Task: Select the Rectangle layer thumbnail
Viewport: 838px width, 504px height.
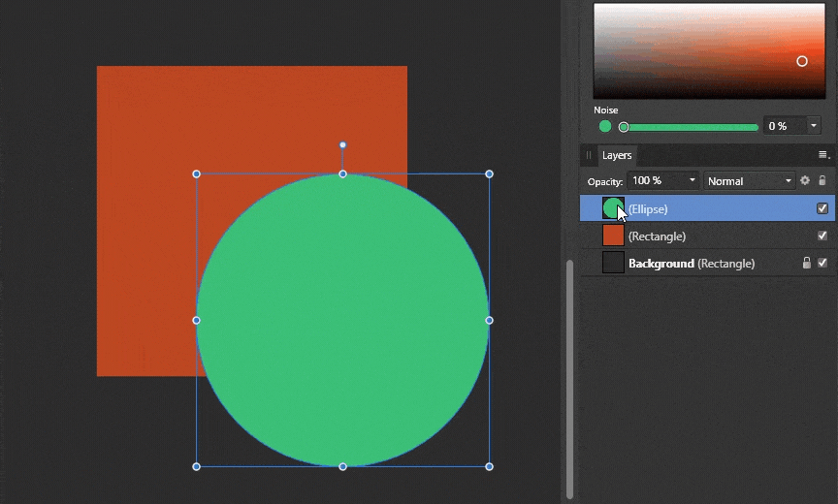Action: 613,236
